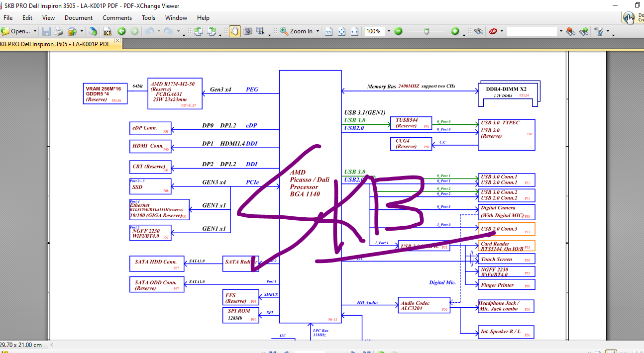Viewport: 644px width, 353px height.
Task: Click the Fit Page icon
Action: click(341, 31)
